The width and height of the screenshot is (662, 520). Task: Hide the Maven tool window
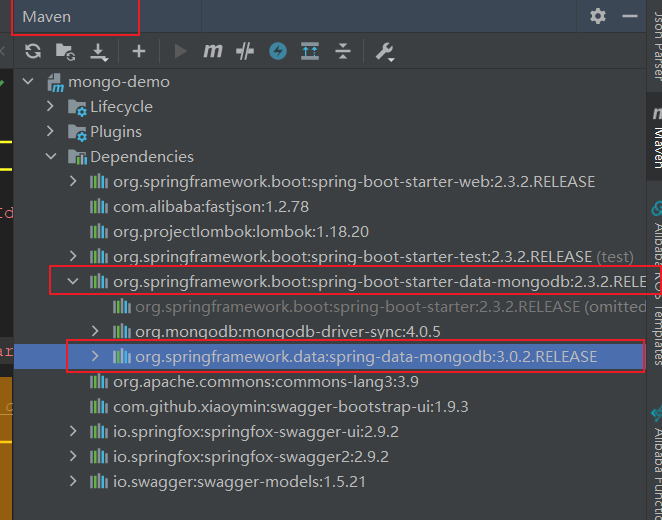[x=627, y=16]
